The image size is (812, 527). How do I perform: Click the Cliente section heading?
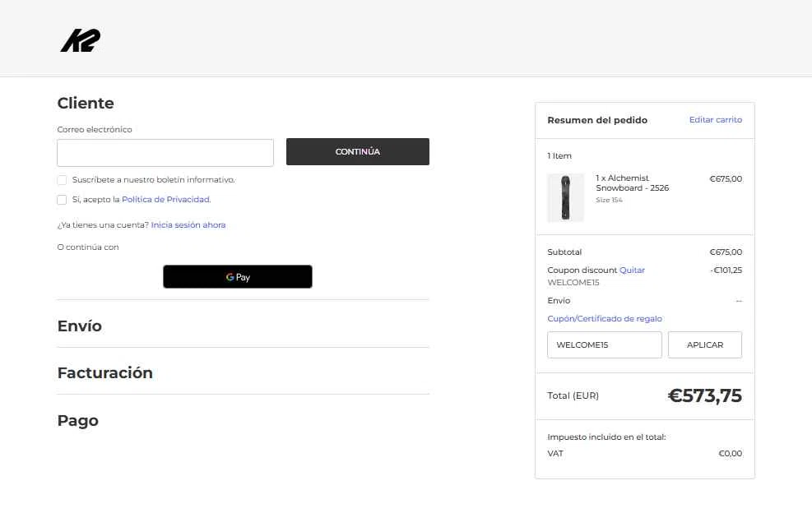coord(86,103)
